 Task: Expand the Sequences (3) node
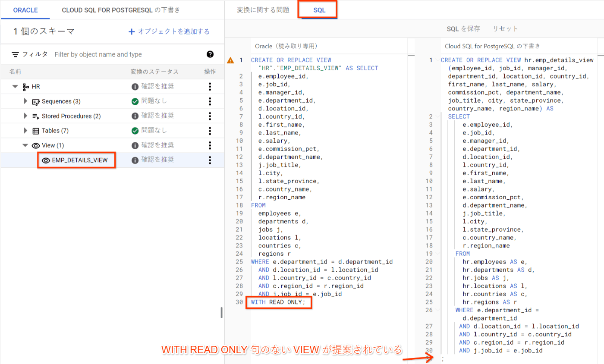click(25, 101)
